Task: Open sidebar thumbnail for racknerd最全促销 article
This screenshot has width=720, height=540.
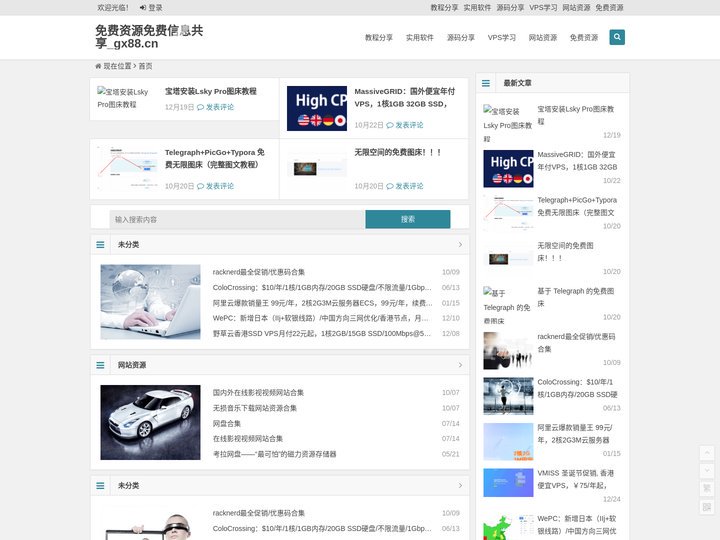Action: coord(508,351)
